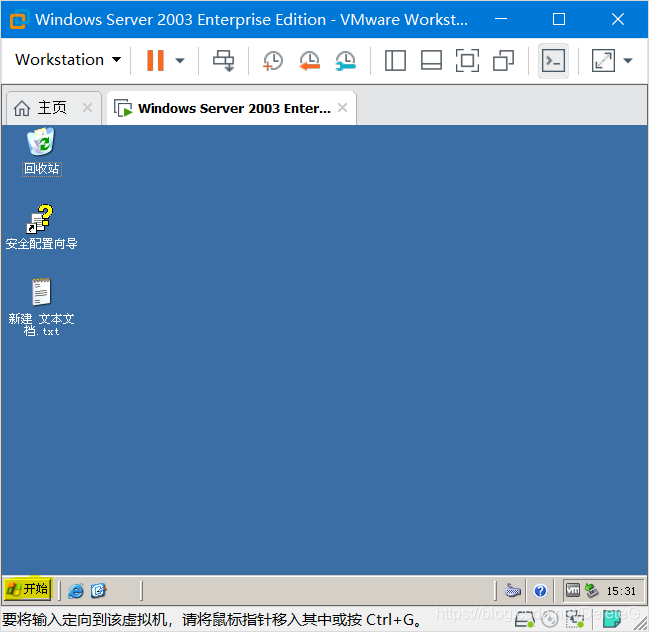This screenshot has width=649, height=632.
Task: Expand the stretch display options arrow
Action: [628, 60]
